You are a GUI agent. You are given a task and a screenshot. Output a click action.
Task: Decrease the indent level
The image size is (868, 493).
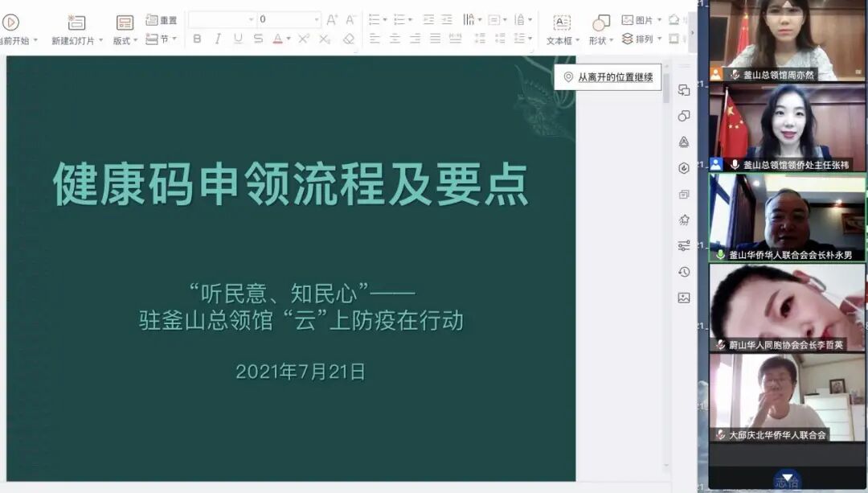(428, 20)
